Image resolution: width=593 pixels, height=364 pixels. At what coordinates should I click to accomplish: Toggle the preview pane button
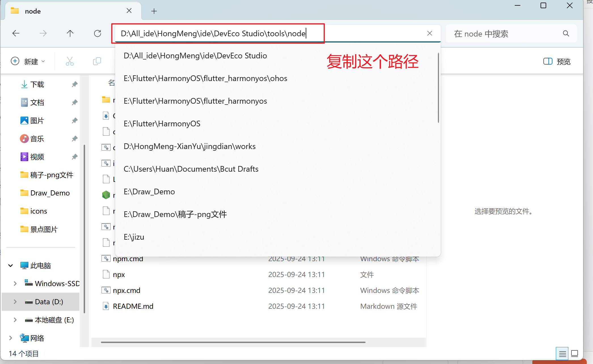click(x=557, y=61)
